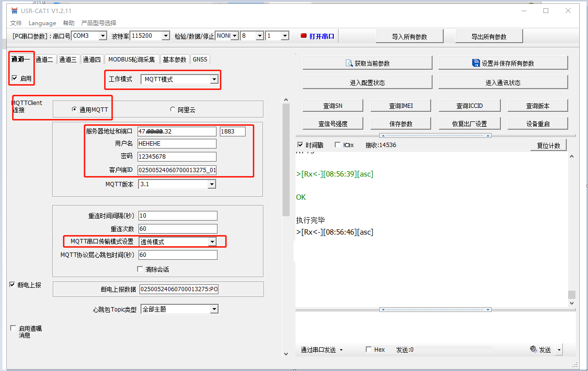Click the red open serial port icon

(x=304, y=36)
